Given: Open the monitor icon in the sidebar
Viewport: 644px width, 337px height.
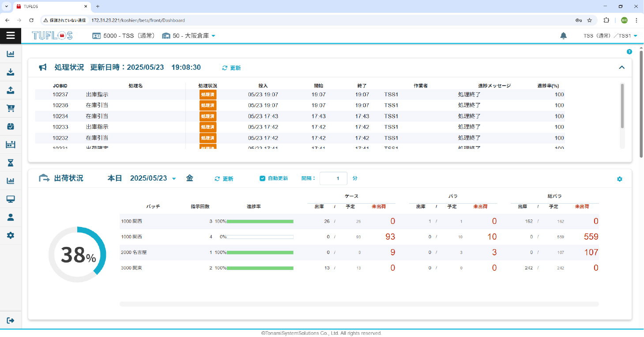Looking at the screenshot, I should 11,199.
